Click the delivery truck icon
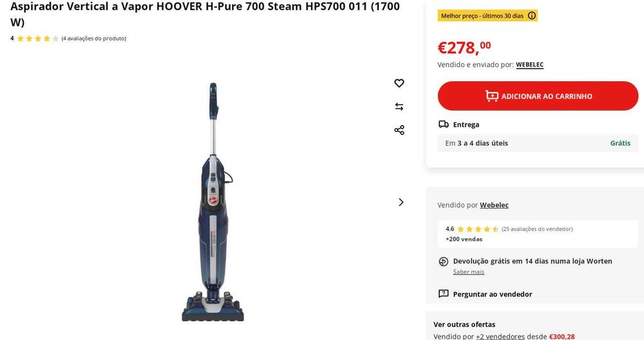The height and width of the screenshot is (340, 644). tap(444, 124)
